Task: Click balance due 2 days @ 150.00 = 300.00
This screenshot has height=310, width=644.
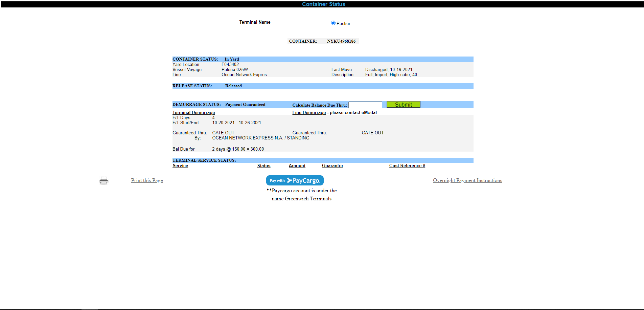Action: pyautogui.click(x=238, y=149)
